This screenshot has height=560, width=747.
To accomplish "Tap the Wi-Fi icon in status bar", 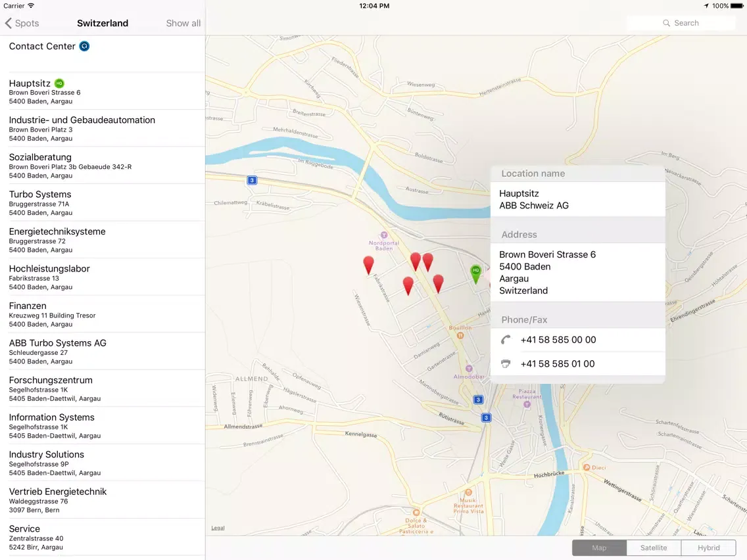I will coord(31,6).
